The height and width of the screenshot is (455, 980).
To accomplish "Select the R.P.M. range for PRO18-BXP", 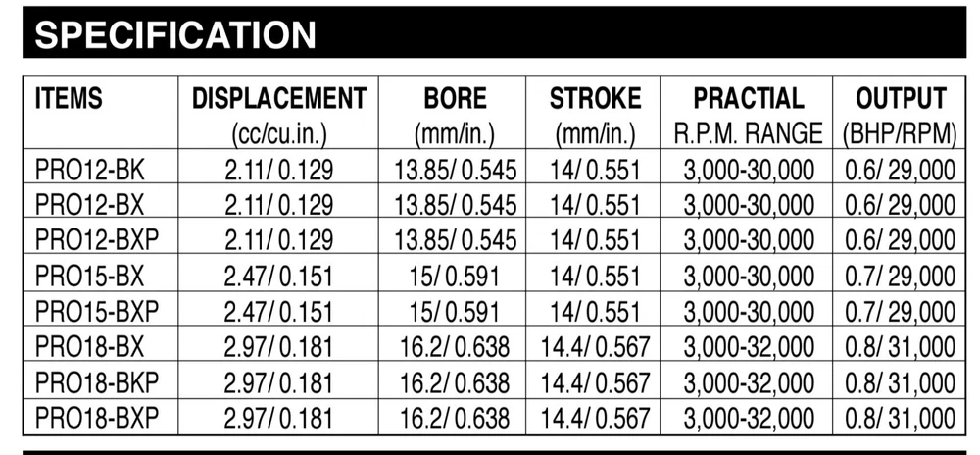I will [748, 417].
